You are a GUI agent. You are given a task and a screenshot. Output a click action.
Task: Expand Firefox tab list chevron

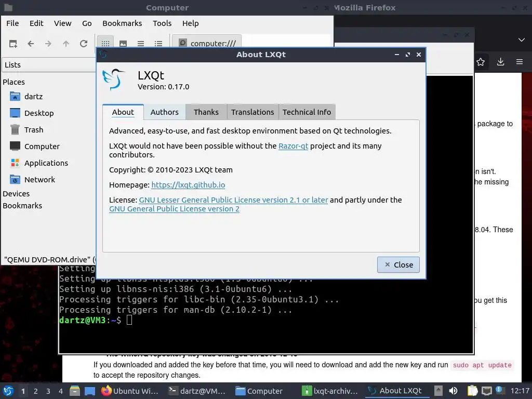[522, 40]
